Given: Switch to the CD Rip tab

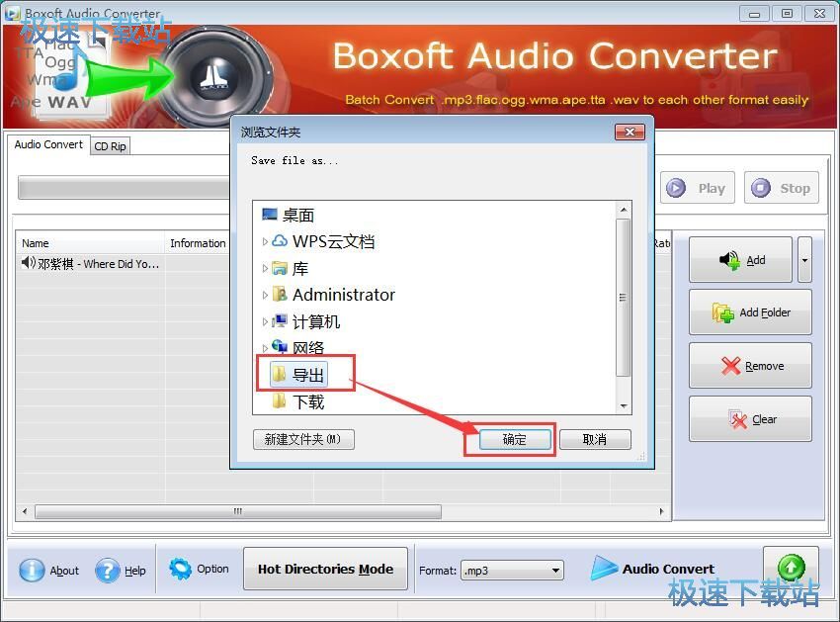Looking at the screenshot, I should point(110,146).
